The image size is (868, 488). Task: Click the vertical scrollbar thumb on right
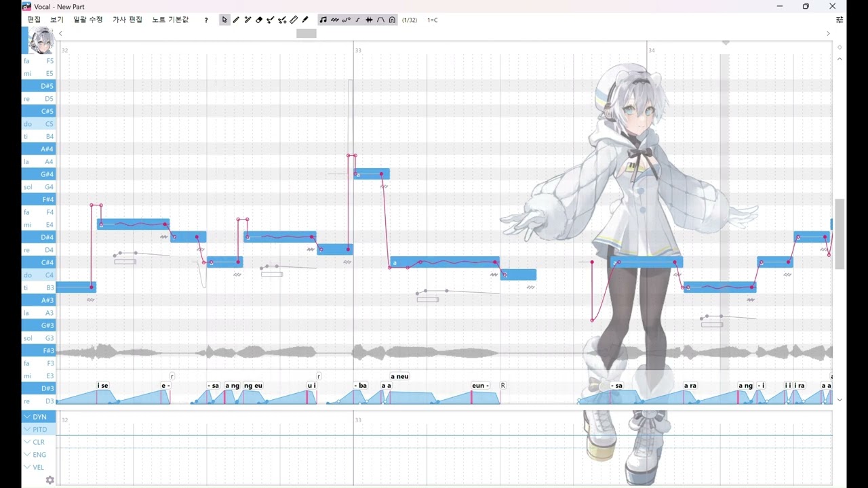(x=840, y=234)
